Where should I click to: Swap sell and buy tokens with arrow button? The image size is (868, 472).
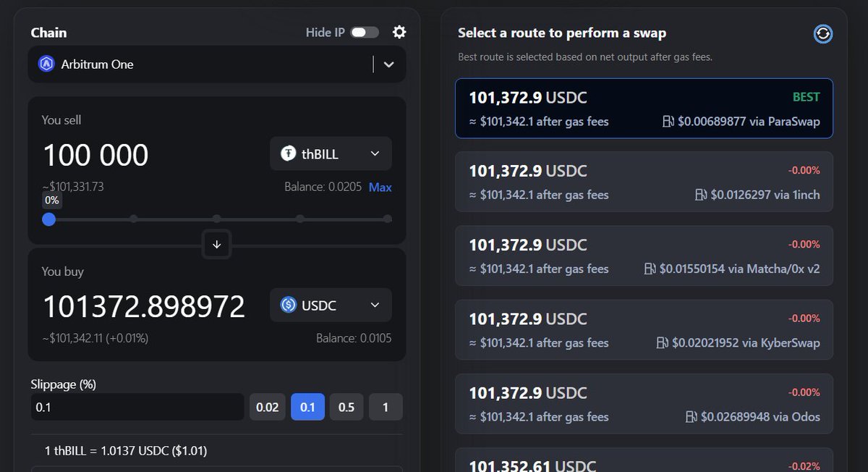[x=217, y=245]
